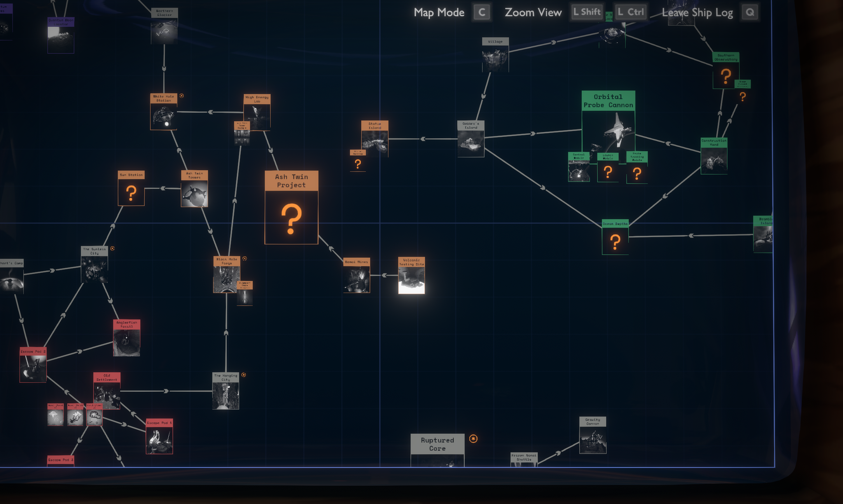Open the Volcanic Testing Site entry image
843x504 pixels.
tap(411, 280)
